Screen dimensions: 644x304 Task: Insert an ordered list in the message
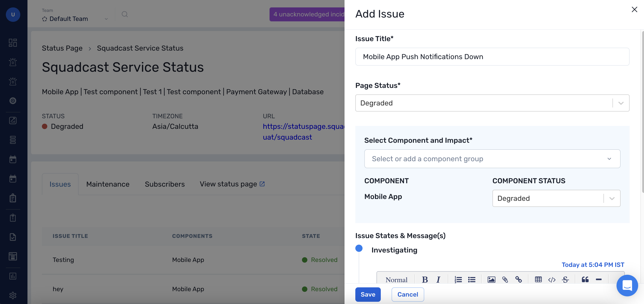coord(458,279)
